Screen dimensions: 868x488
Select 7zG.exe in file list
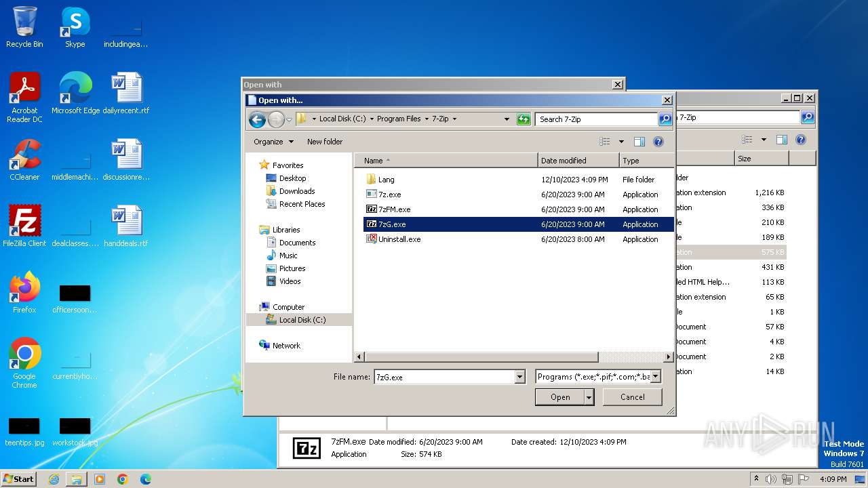click(x=519, y=224)
